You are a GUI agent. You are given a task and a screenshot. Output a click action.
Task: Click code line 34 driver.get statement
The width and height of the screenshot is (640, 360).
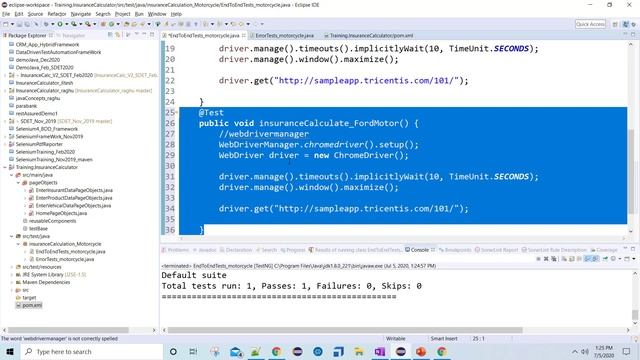coord(343,209)
